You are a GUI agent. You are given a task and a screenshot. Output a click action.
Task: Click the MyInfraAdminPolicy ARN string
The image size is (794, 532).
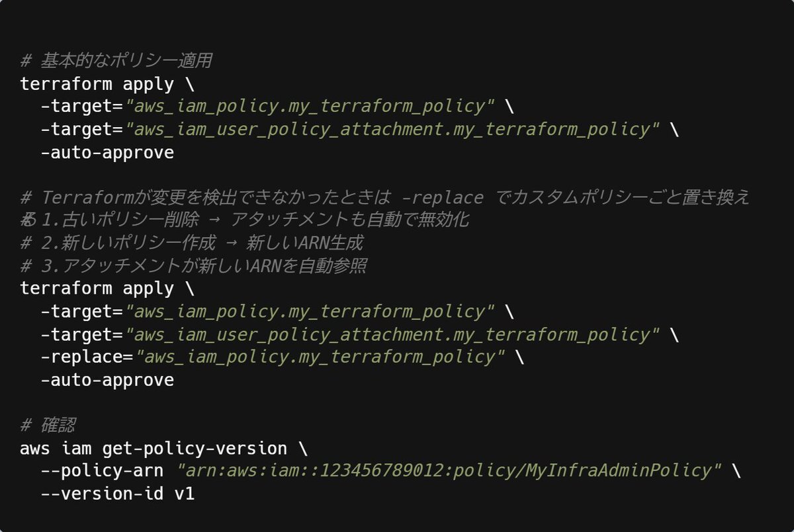[x=449, y=471]
